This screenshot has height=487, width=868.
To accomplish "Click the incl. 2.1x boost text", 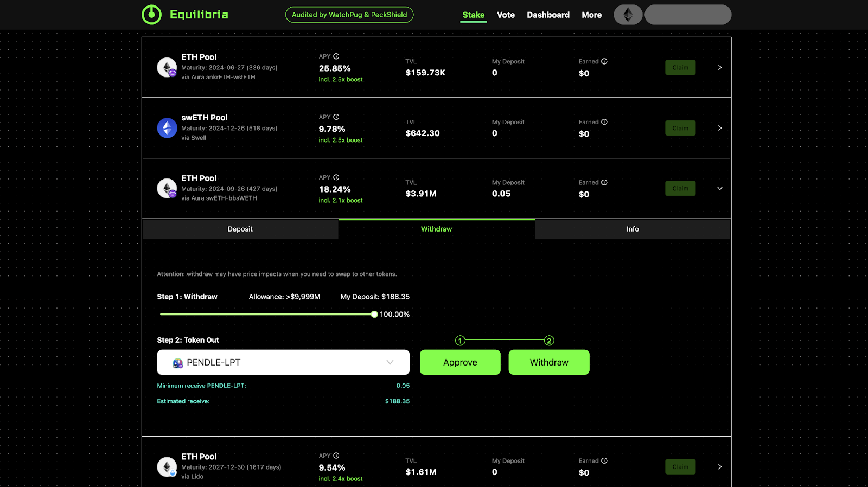I will (341, 201).
